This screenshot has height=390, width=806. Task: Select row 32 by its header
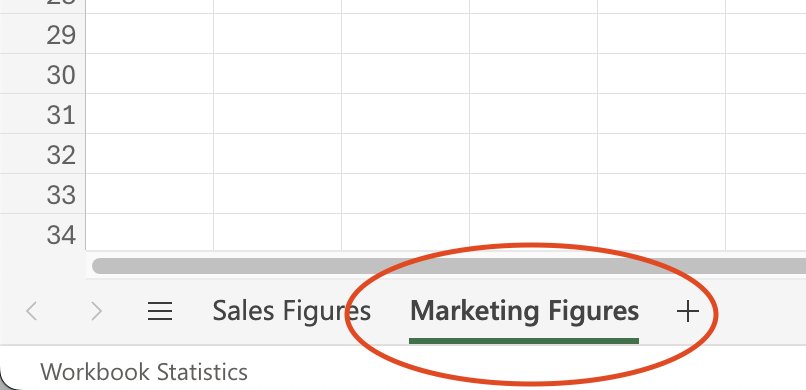tap(43, 154)
